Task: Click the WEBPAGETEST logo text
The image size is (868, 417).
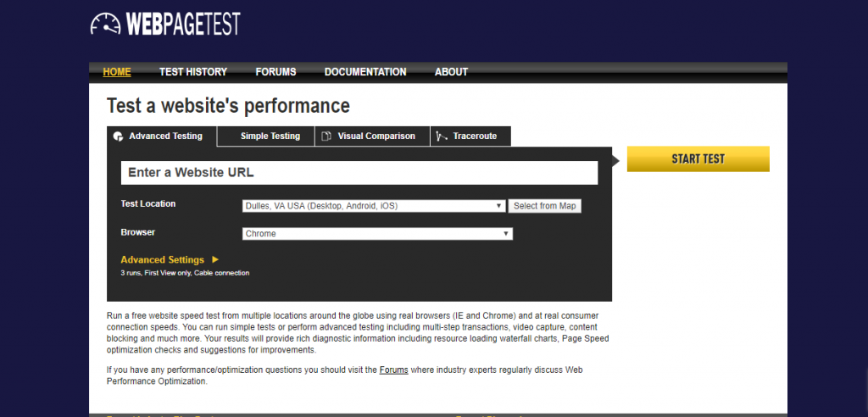Action: click(183, 24)
